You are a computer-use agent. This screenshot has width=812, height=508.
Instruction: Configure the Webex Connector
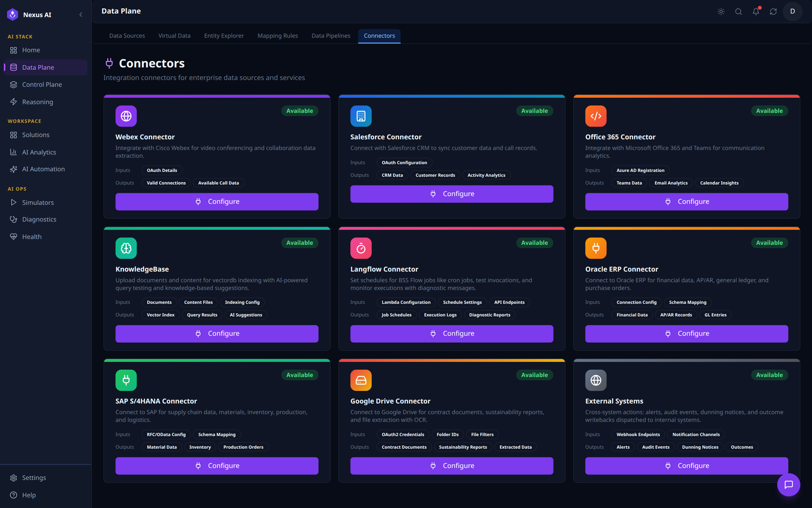click(x=217, y=202)
